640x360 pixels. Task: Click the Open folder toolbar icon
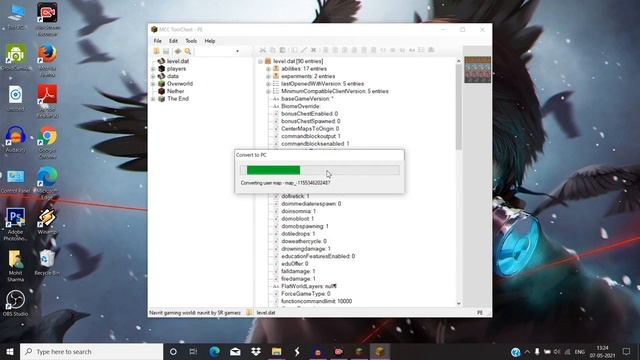click(156, 51)
